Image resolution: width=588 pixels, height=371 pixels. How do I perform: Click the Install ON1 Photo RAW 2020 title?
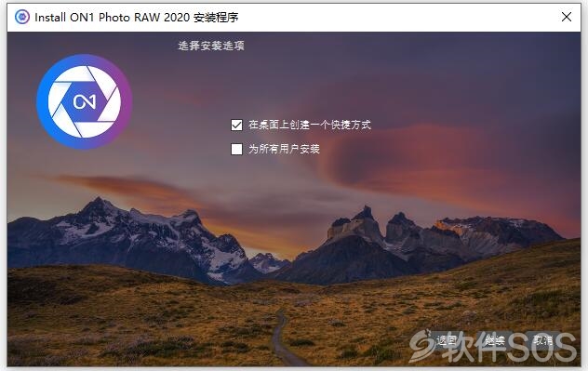(x=136, y=18)
